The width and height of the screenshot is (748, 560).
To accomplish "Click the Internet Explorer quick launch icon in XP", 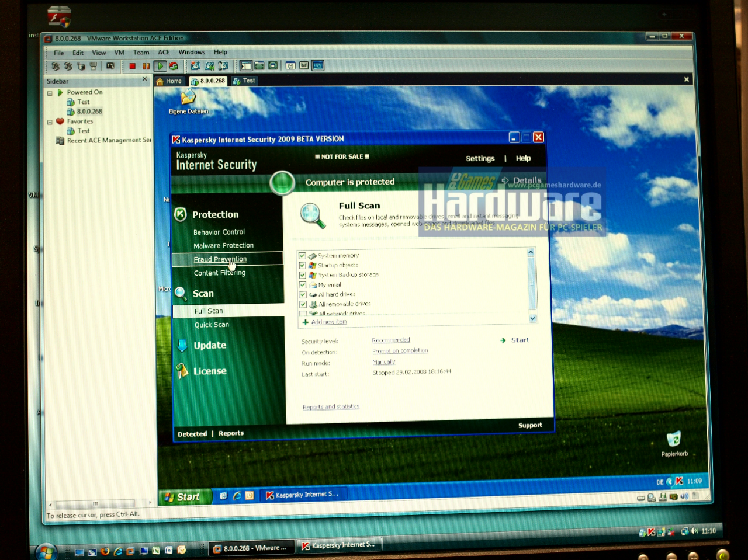I will [x=237, y=496].
